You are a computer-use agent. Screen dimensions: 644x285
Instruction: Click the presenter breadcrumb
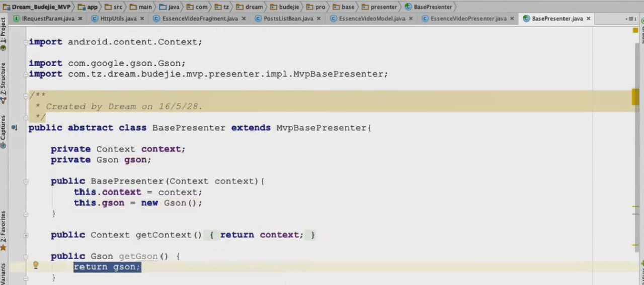pos(379,7)
